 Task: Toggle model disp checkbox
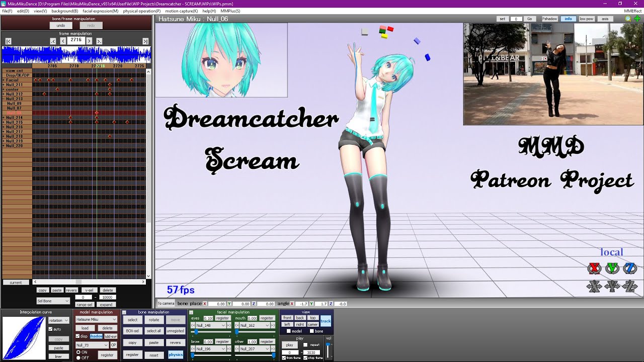77,336
